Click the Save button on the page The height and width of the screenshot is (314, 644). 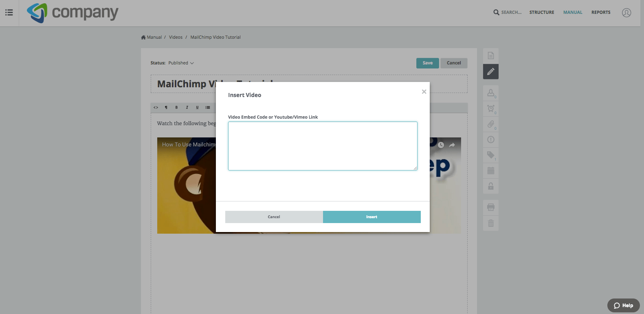428,63
